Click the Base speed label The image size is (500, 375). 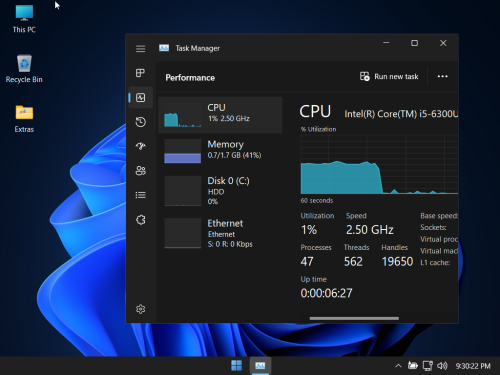point(439,216)
